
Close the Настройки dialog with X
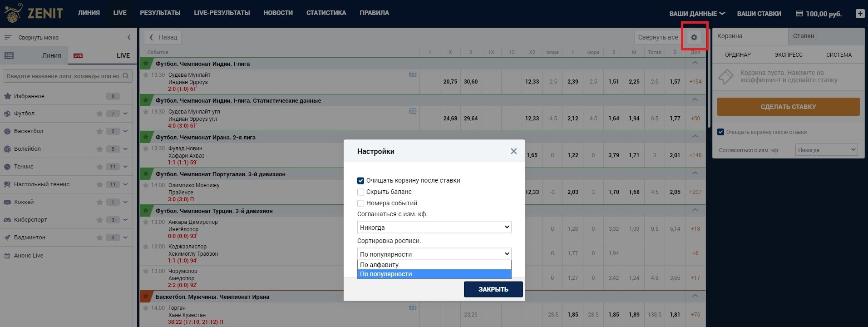[x=513, y=151]
